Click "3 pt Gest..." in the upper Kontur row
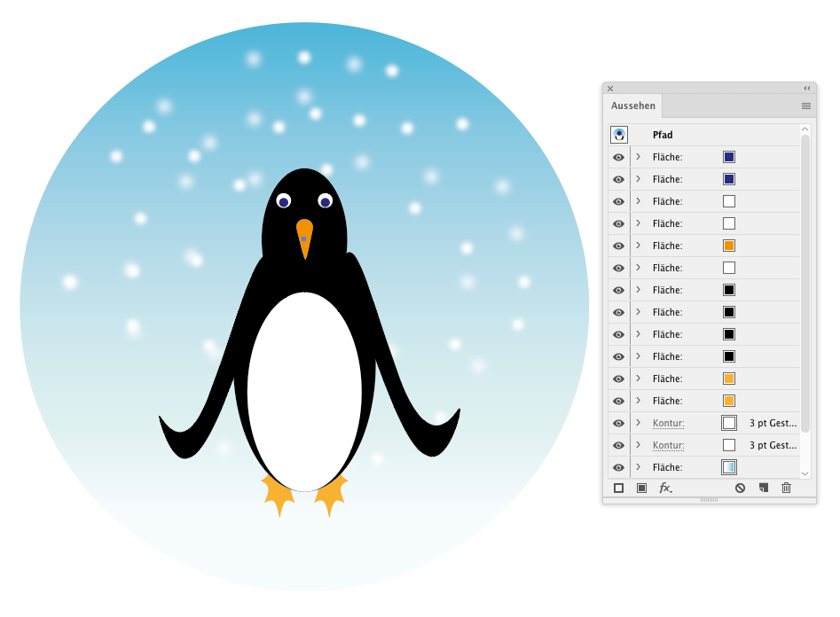Viewport: 840px width, 617px height. click(x=773, y=423)
